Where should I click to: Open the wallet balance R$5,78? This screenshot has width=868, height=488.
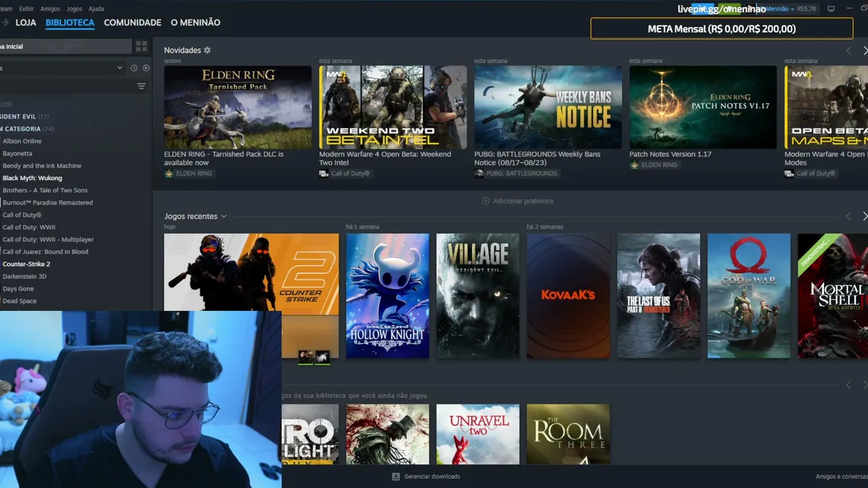[x=807, y=9]
